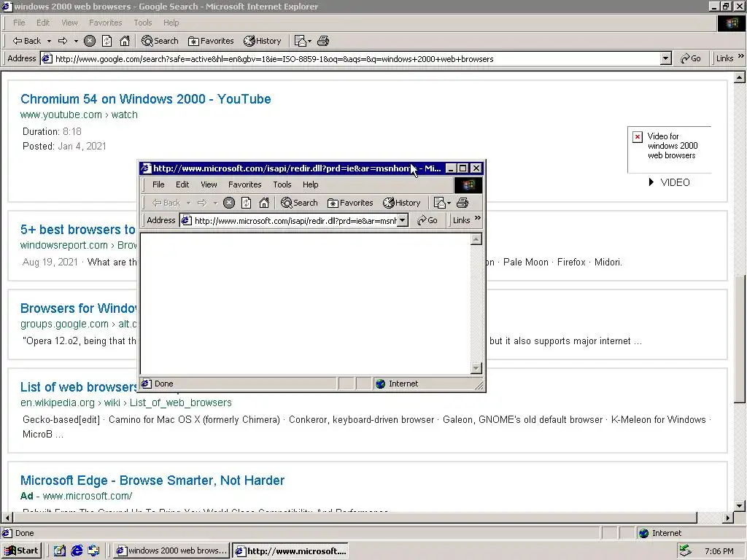747x560 pixels.
Task: Open History in the microsoft.com window toolbar
Action: pyautogui.click(x=402, y=203)
